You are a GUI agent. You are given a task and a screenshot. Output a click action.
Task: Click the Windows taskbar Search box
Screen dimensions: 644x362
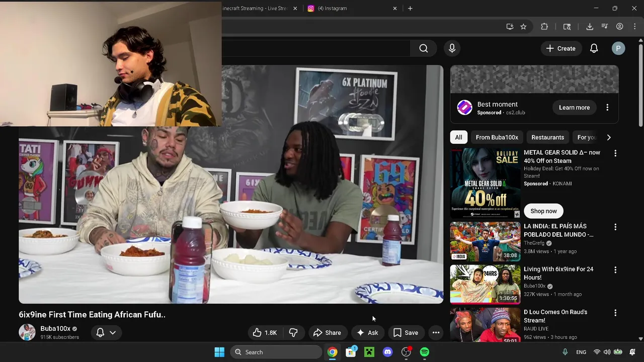276,352
